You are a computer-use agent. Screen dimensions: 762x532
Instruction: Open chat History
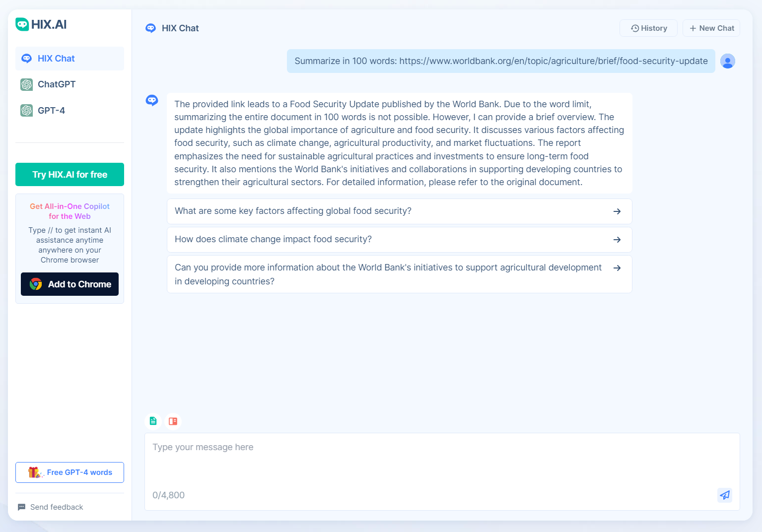pyautogui.click(x=648, y=28)
